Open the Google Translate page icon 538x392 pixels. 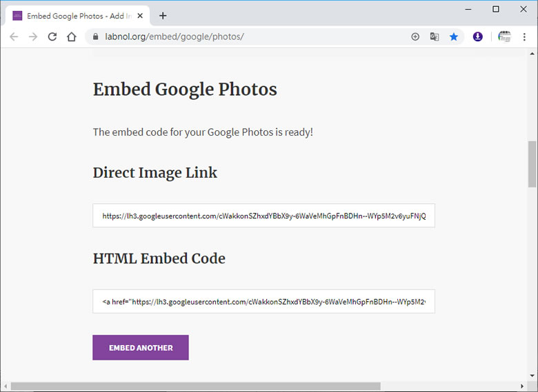coord(435,37)
